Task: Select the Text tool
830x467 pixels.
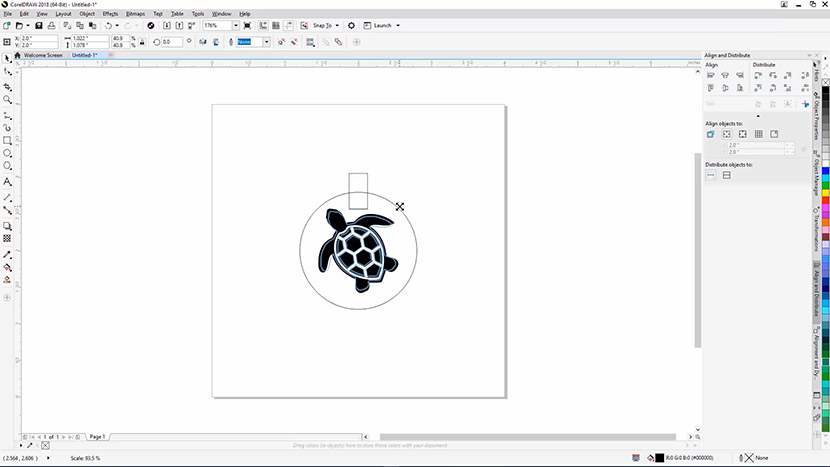Action: click(8, 182)
